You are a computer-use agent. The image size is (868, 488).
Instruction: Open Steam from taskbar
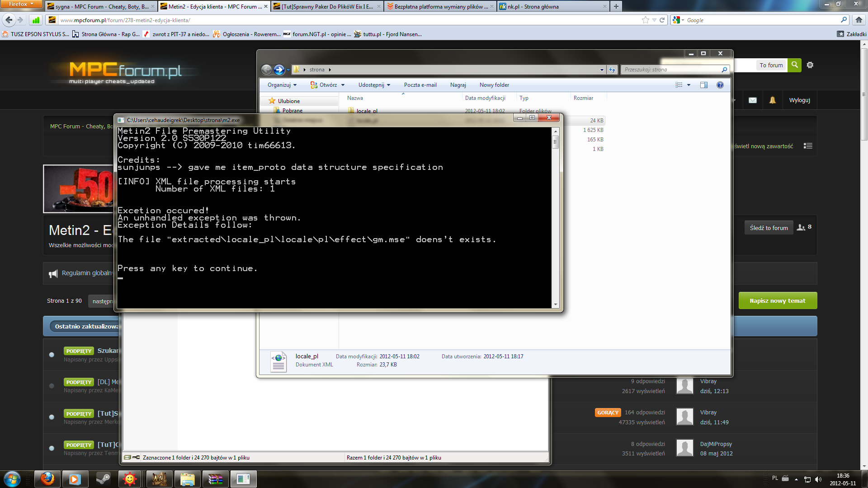click(x=103, y=479)
